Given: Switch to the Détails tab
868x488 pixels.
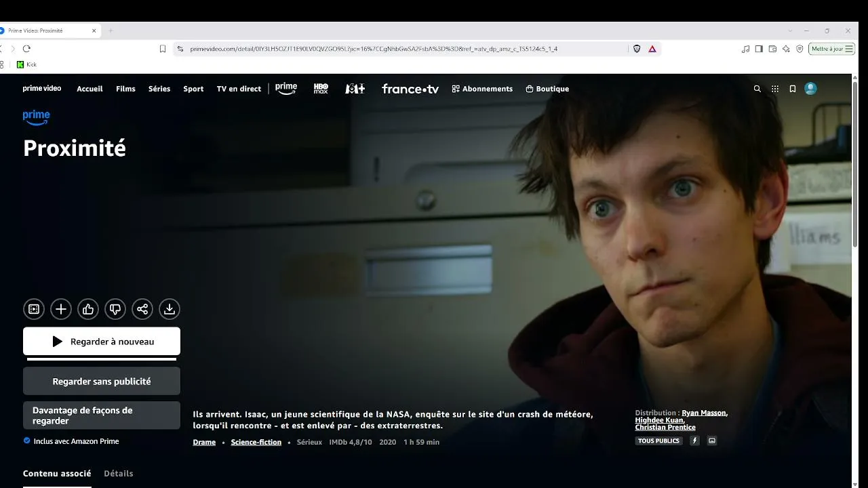Looking at the screenshot, I should [119, 474].
